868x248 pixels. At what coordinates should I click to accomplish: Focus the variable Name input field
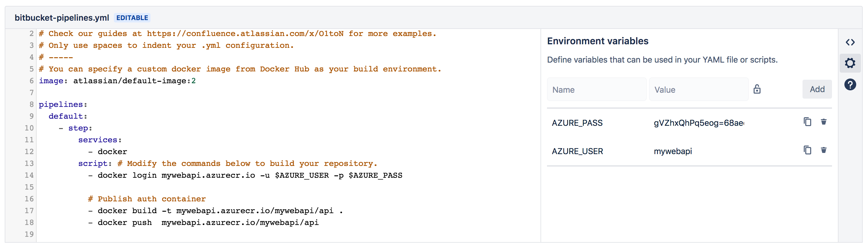click(596, 89)
